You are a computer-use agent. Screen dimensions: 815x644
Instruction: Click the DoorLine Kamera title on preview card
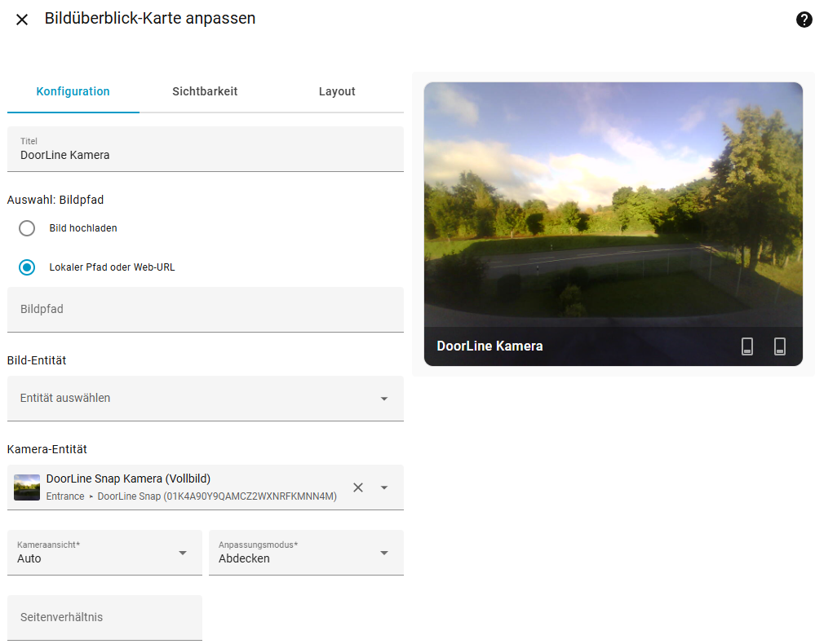[x=489, y=346]
